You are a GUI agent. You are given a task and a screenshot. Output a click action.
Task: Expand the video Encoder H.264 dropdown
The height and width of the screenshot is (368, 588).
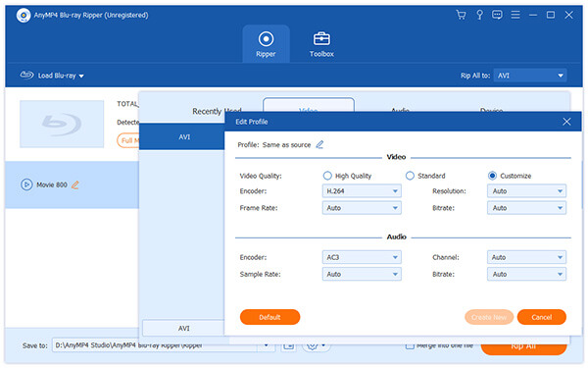click(362, 191)
